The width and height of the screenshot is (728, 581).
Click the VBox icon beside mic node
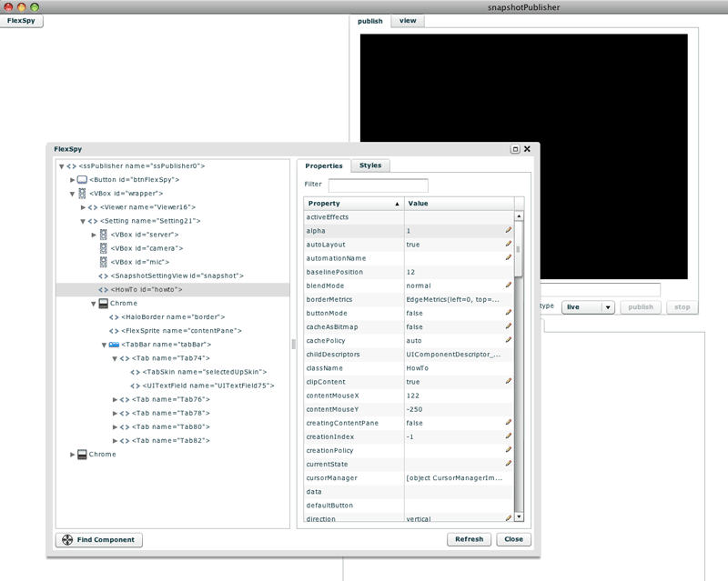(x=104, y=262)
